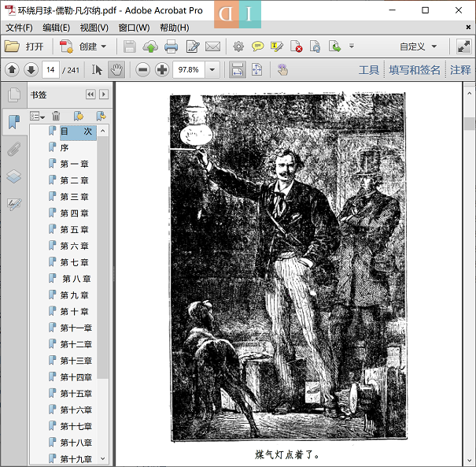476x467 pixels.
Task: Show the attachments paperclip panel
Action: pos(14,149)
